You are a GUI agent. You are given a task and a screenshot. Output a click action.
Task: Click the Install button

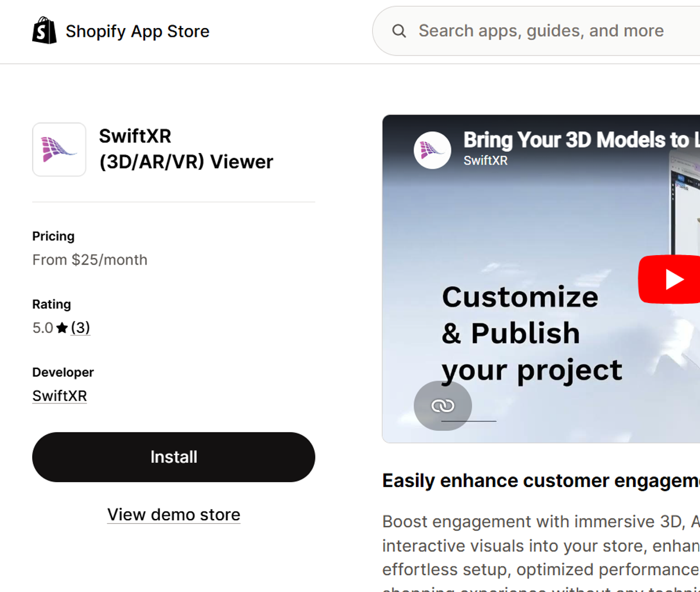pyautogui.click(x=174, y=457)
